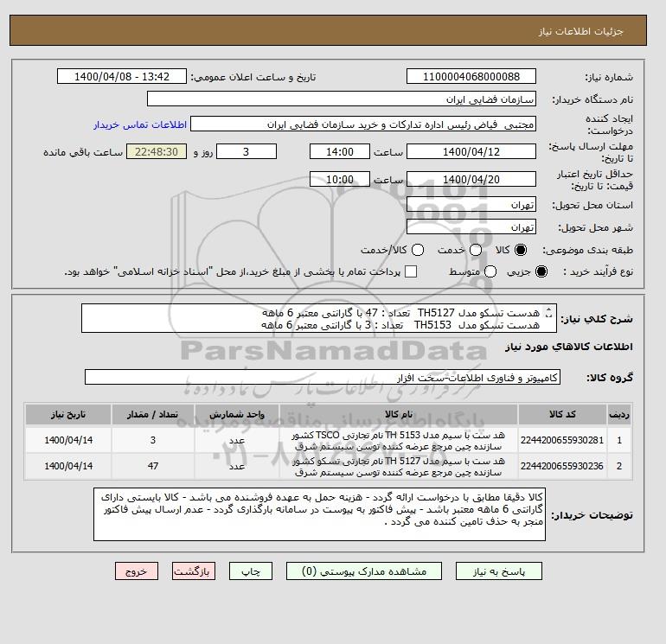666x644 pixels.
Task: Click the delivery city field تهران
Action: (x=471, y=227)
